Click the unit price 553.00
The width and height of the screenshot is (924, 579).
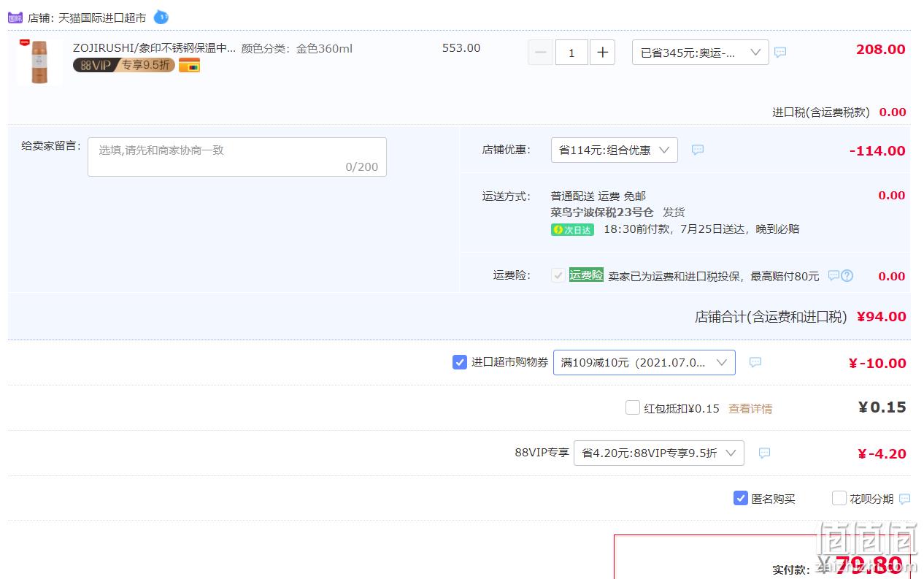point(461,48)
